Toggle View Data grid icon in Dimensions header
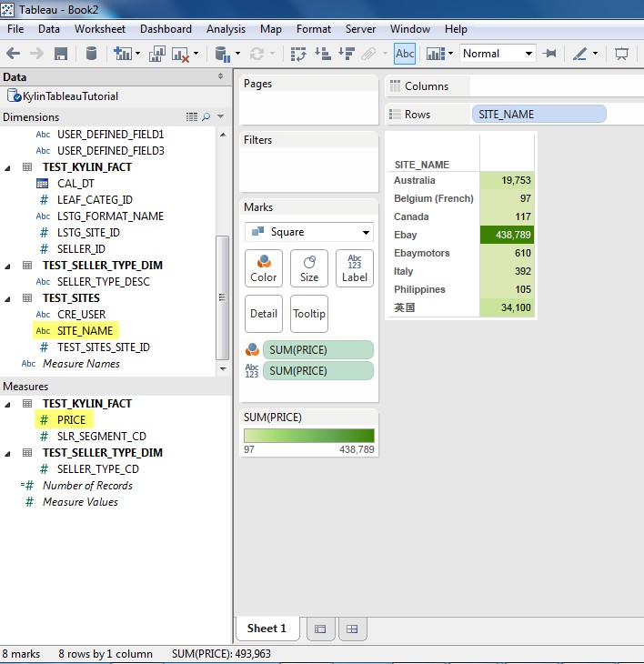 coord(191,117)
